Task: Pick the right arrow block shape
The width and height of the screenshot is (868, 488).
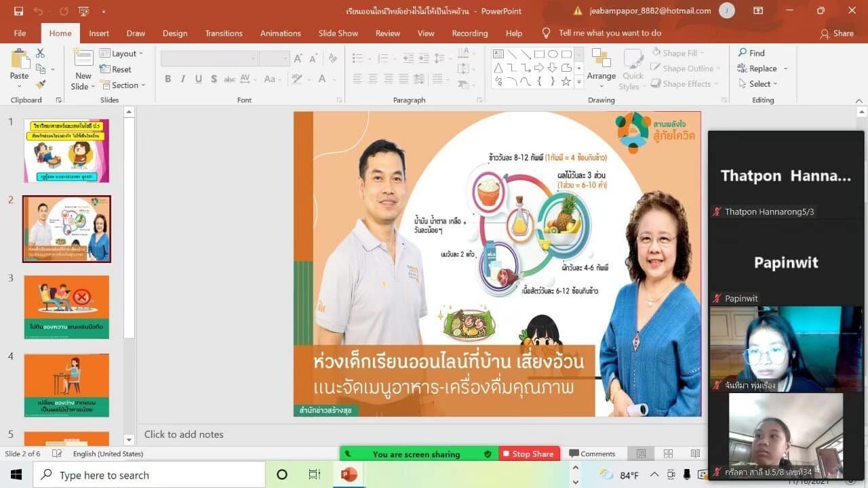Action: pyautogui.click(x=539, y=68)
